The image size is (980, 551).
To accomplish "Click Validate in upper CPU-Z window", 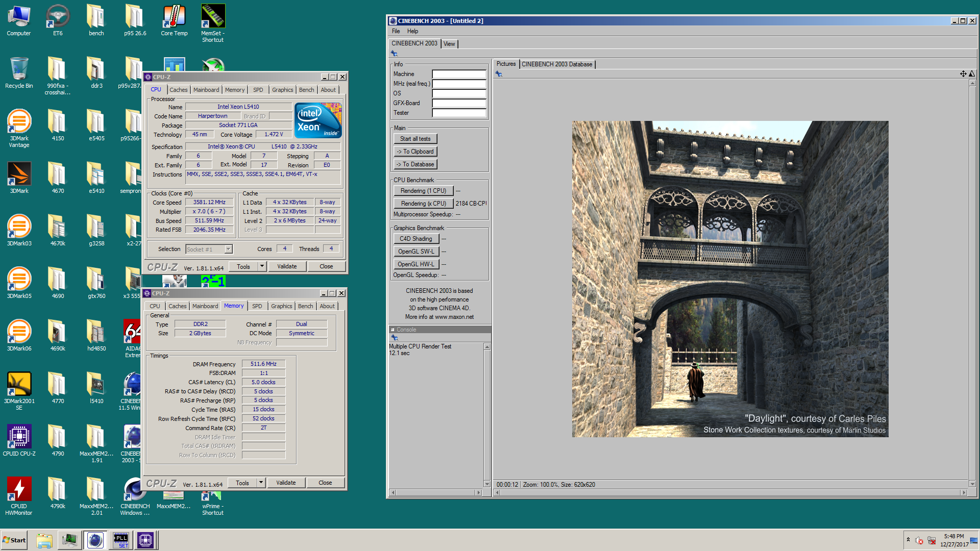I will tap(287, 266).
